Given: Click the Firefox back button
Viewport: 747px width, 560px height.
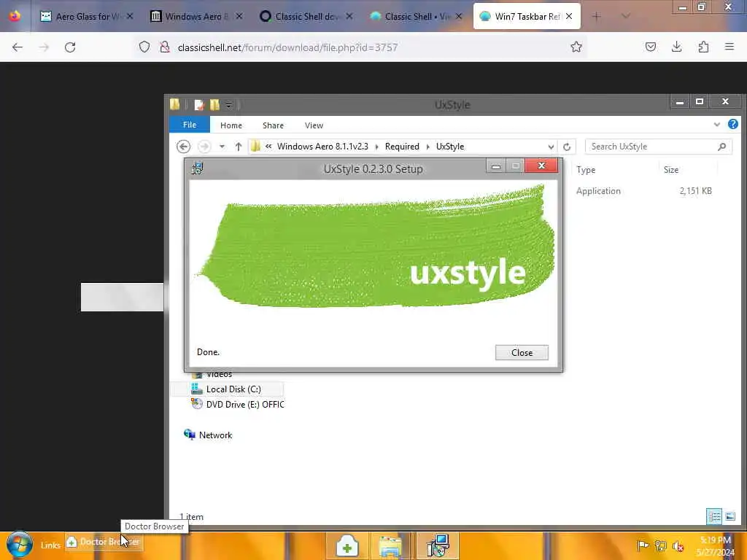Looking at the screenshot, I should (x=18, y=47).
